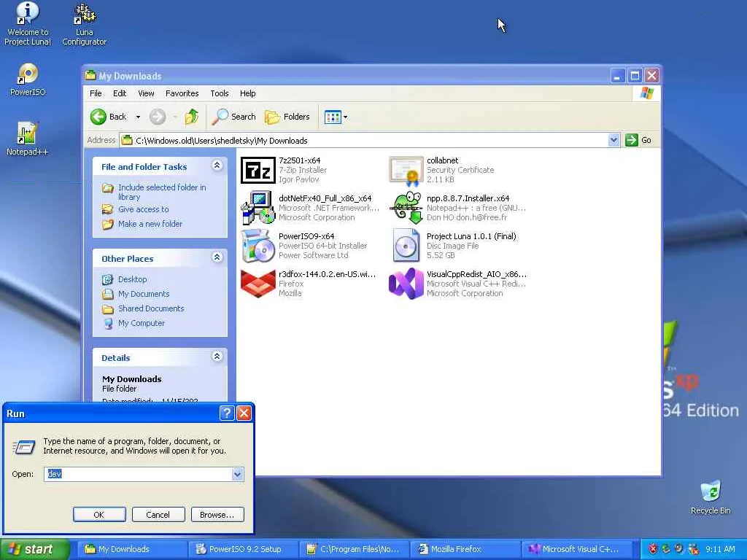Collapse the File and Folder Tasks panel
747x560 pixels.
[x=217, y=166]
